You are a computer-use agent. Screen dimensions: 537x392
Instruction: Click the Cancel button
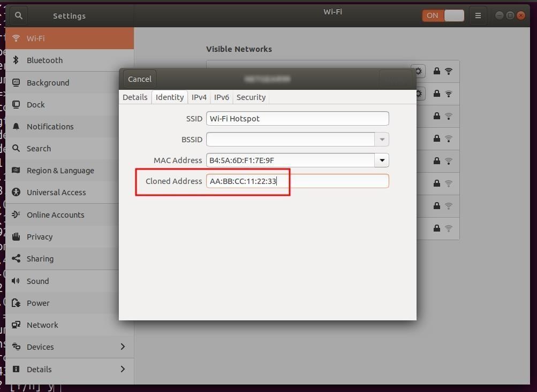[139, 79]
